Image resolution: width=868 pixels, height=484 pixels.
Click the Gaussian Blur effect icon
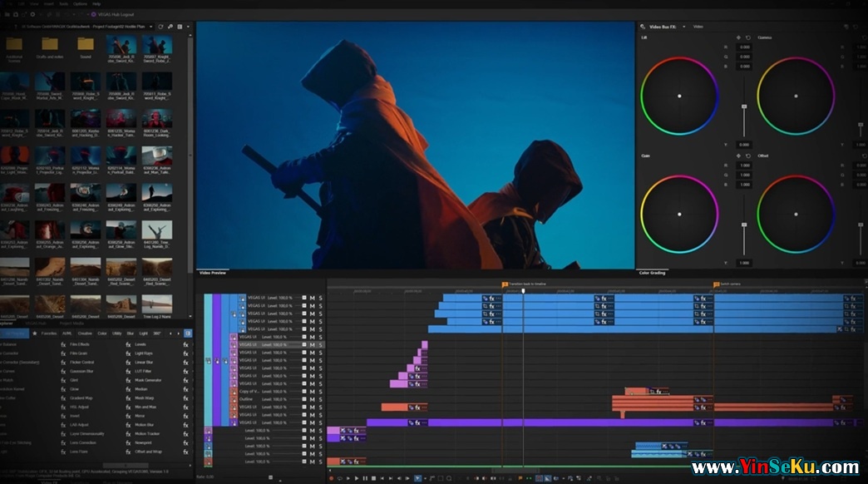click(62, 372)
